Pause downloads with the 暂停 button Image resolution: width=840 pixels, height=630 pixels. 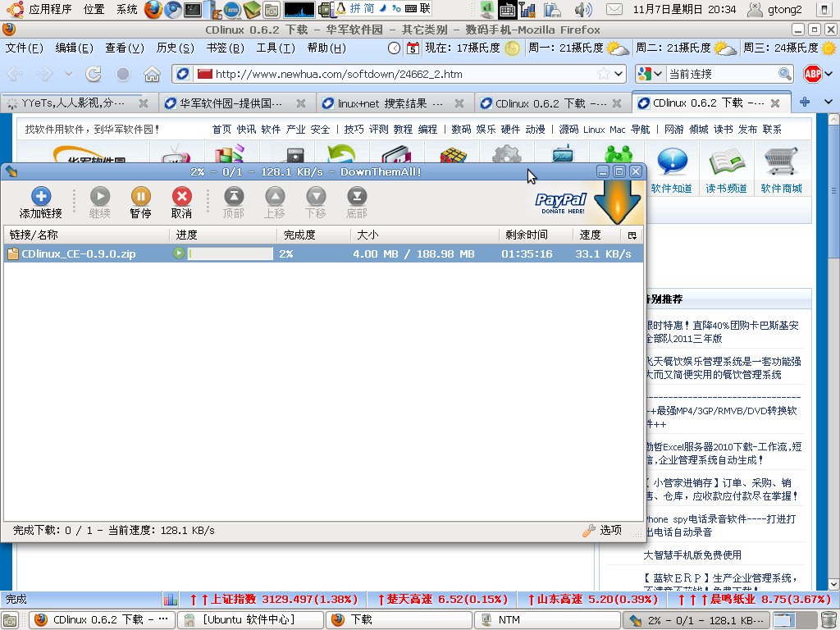[x=140, y=203]
